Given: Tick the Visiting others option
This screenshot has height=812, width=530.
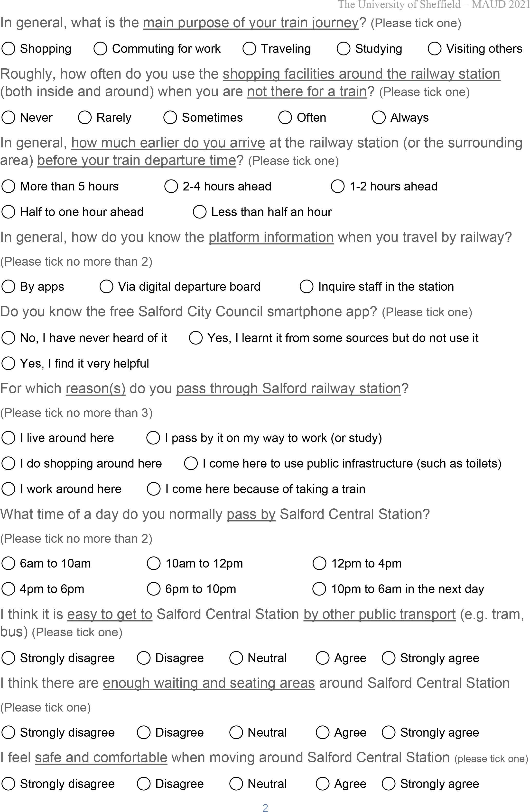Looking at the screenshot, I should (434, 49).
